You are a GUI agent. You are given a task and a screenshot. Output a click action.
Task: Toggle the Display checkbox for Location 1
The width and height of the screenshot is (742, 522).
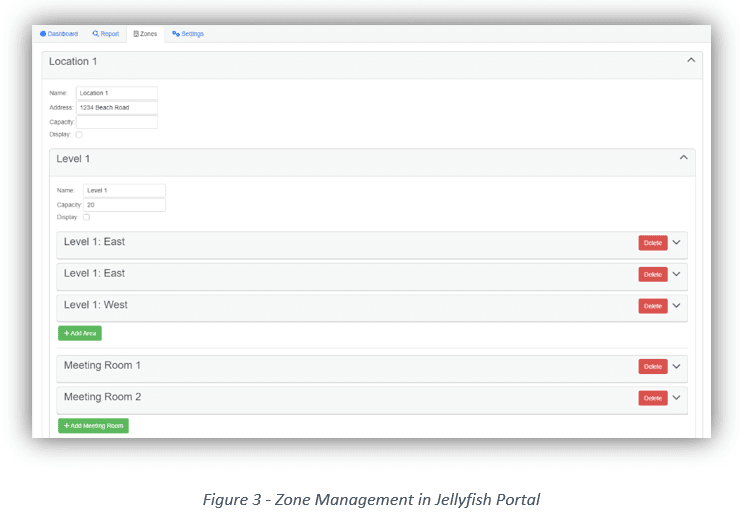pos(79,134)
